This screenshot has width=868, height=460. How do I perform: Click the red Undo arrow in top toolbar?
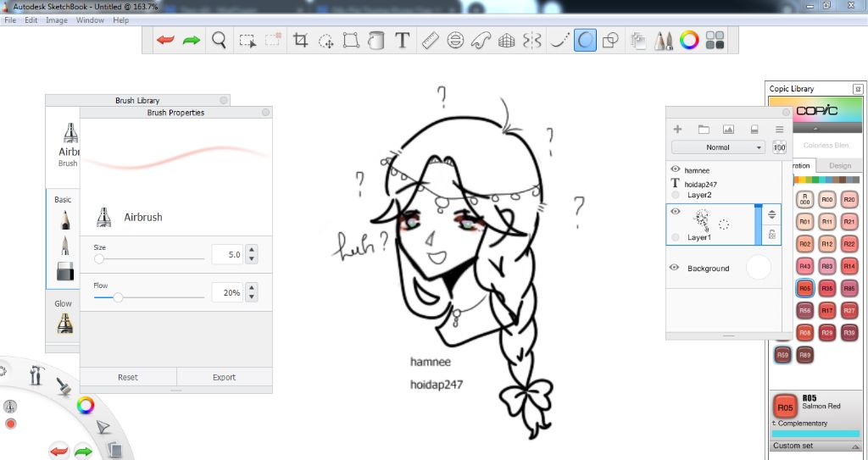click(x=165, y=41)
